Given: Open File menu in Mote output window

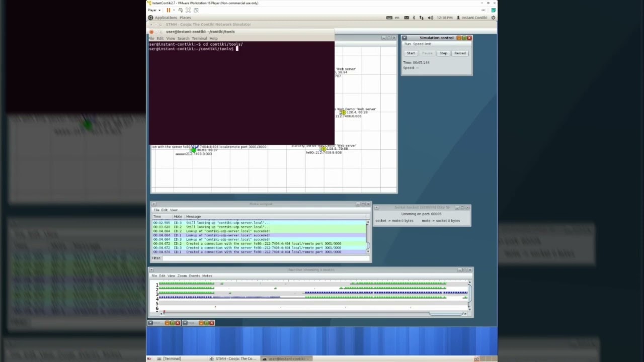Looking at the screenshot, I should [x=156, y=210].
